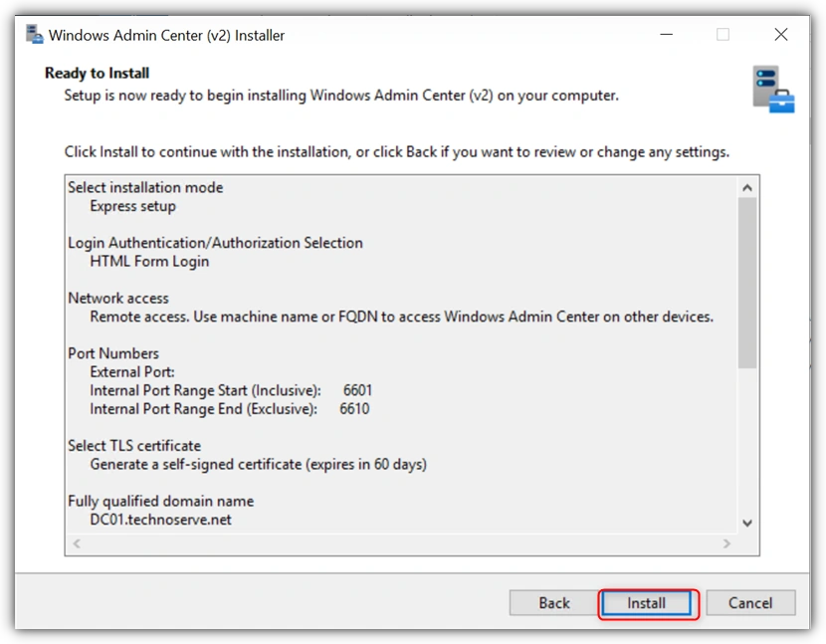
Task: Click the HTML Form Login line
Action: [x=149, y=262]
